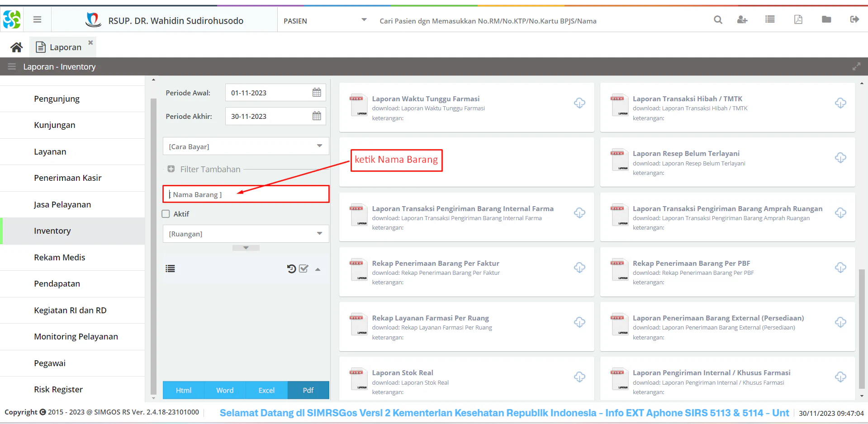The width and height of the screenshot is (868, 424).
Task: Go to home icon
Action: click(x=17, y=47)
